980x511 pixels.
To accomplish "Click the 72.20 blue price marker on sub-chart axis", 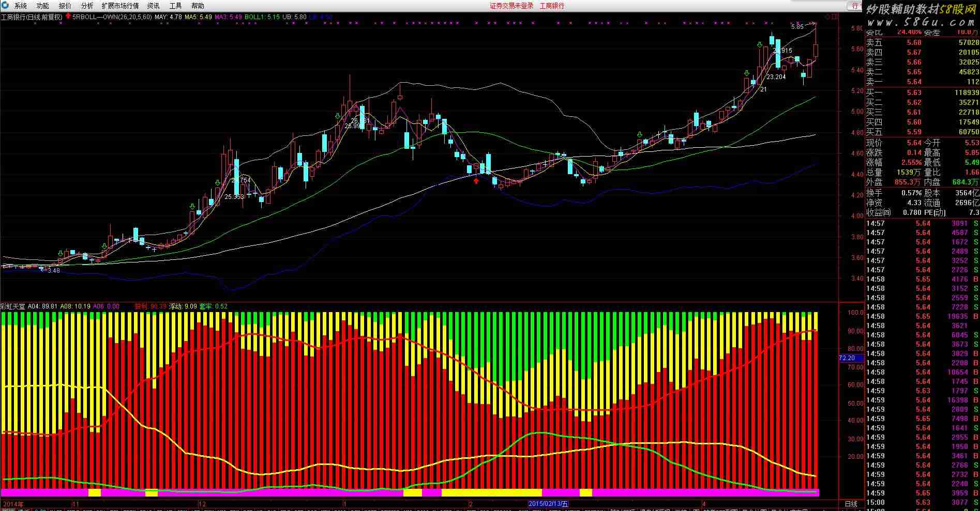I will click(850, 358).
